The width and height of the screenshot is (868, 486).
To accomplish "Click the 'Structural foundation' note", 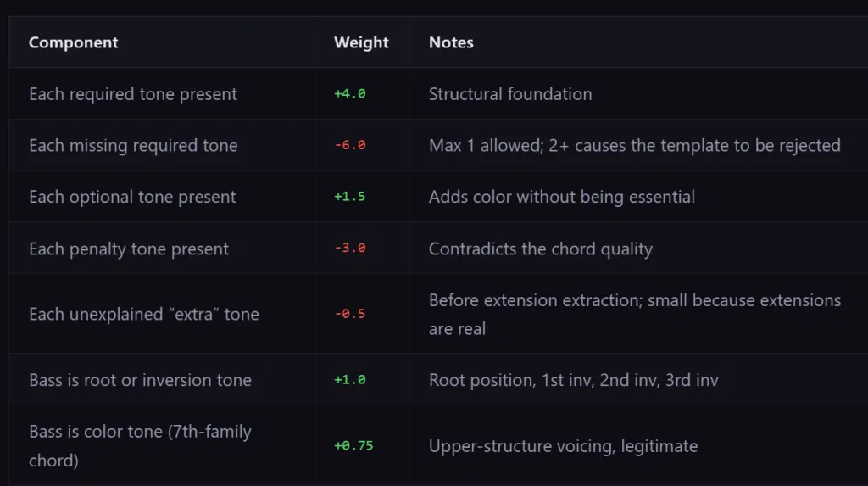I will click(x=510, y=94).
